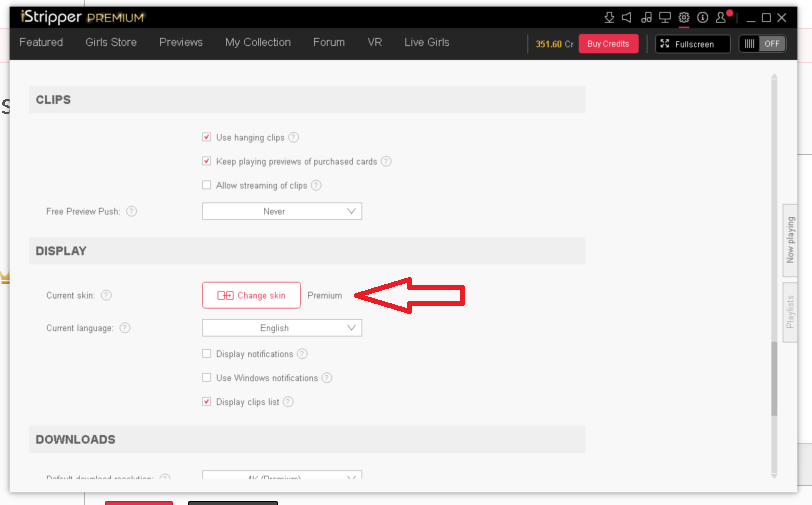
Task: Switch the OFF toggle in header
Action: tap(762, 44)
